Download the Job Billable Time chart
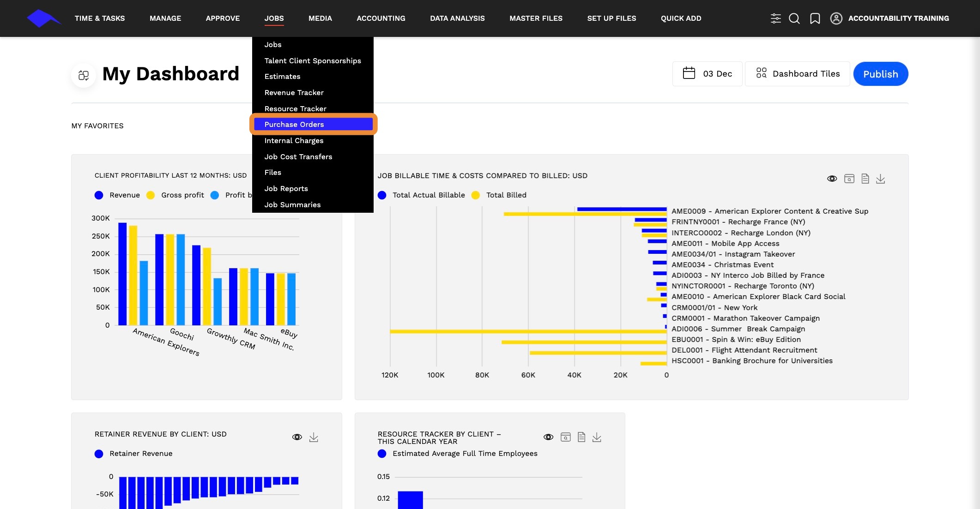980x509 pixels. (x=880, y=179)
